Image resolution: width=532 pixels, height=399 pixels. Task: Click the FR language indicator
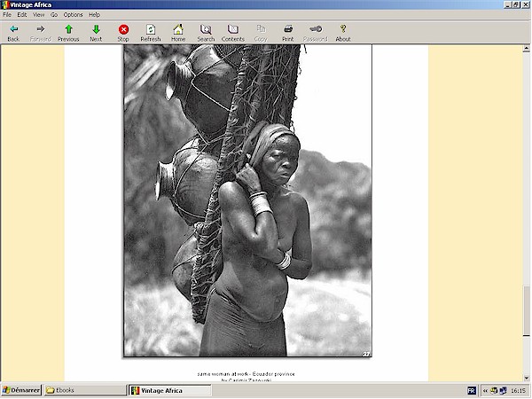click(472, 390)
